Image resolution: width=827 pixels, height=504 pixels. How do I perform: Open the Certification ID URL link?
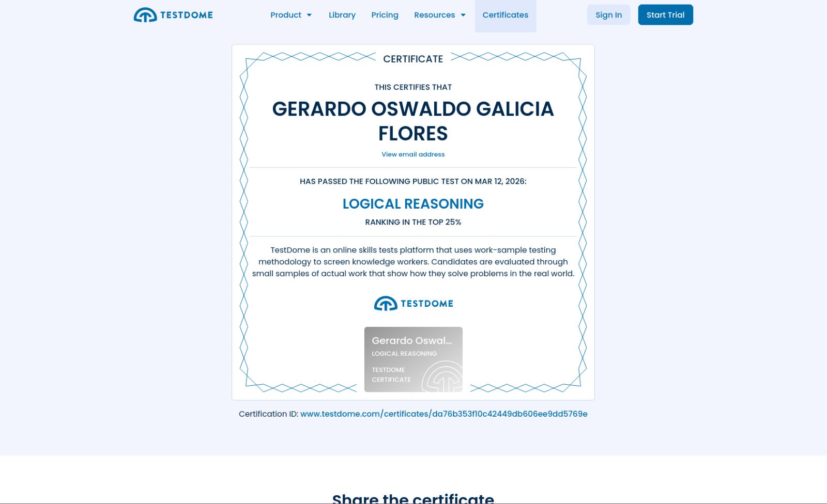[x=443, y=414]
